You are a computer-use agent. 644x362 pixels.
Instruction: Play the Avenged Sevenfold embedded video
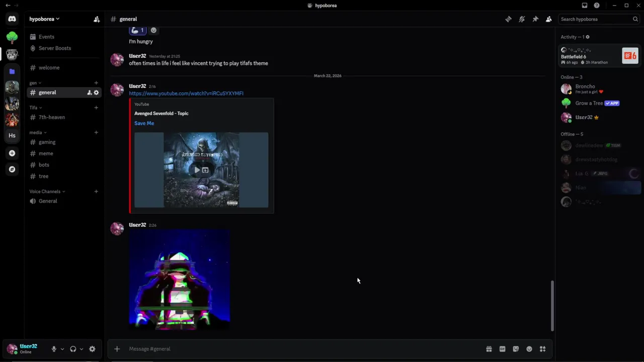point(197,170)
